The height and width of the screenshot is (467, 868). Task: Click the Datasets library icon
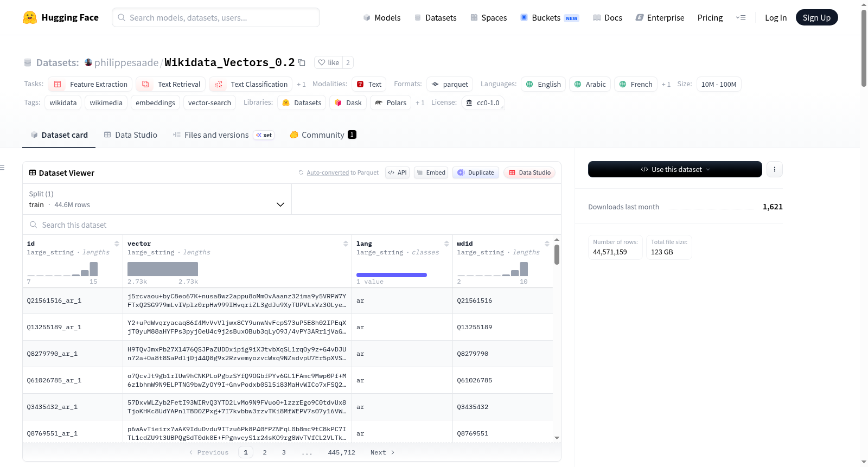[286, 103]
